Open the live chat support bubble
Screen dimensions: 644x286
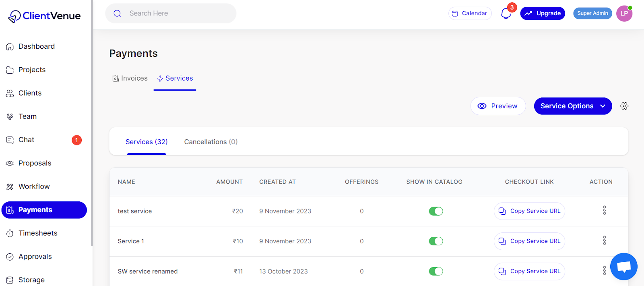[x=623, y=267]
